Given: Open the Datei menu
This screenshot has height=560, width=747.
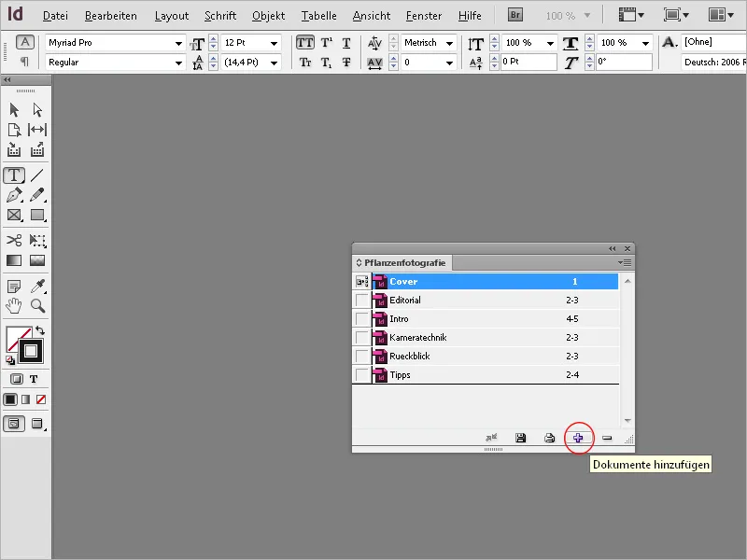Looking at the screenshot, I should click(x=55, y=16).
